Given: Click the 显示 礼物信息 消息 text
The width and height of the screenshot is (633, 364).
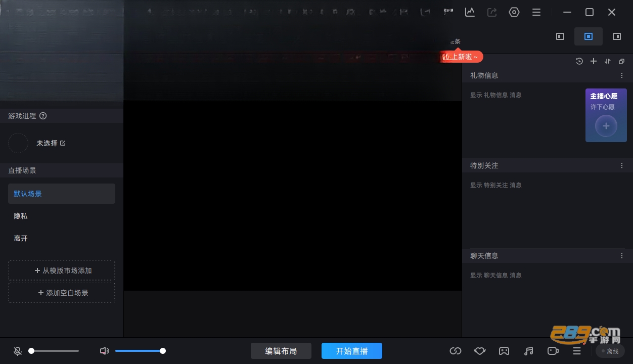Looking at the screenshot, I should click(x=496, y=95).
